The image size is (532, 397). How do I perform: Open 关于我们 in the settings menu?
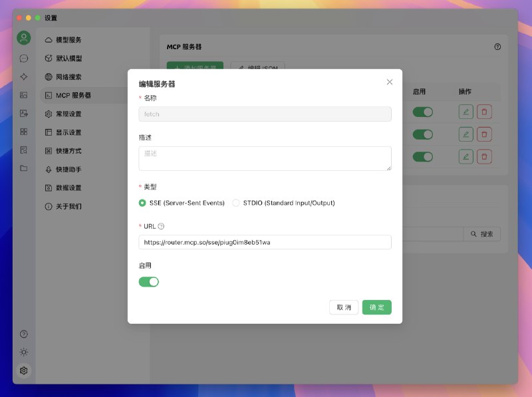pyautogui.click(x=94, y=206)
